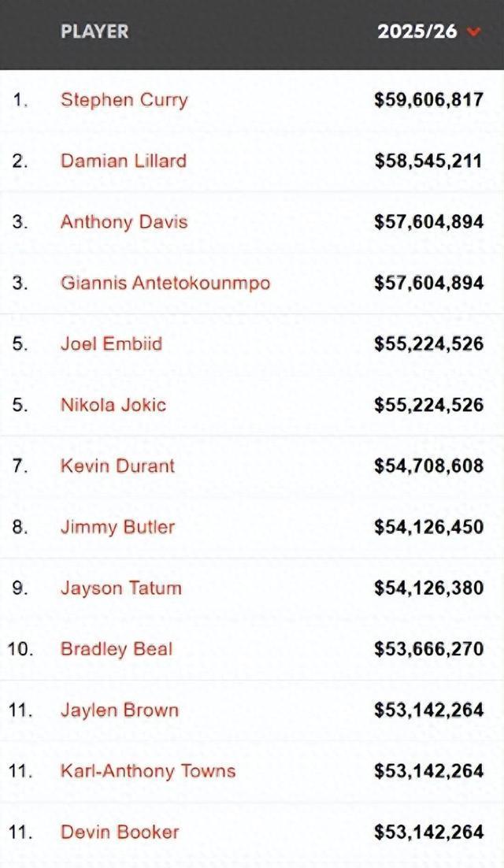This screenshot has height=868, width=504.
Task: Click the Joel Embiid name
Action: pos(111,343)
